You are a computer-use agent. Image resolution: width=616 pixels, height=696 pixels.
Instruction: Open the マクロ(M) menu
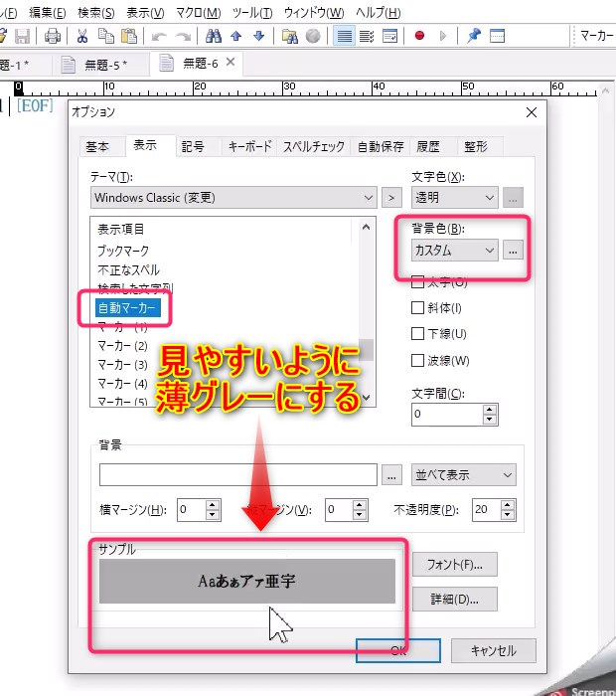pos(199,13)
